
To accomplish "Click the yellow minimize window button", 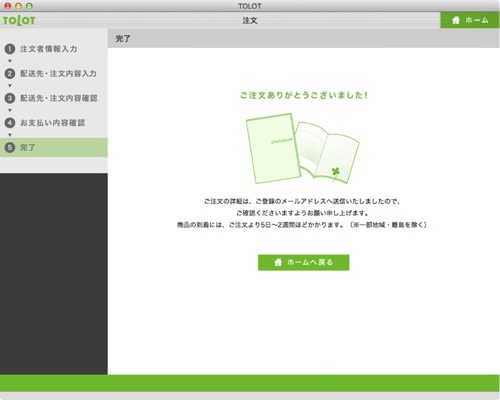I will pos(19,6).
